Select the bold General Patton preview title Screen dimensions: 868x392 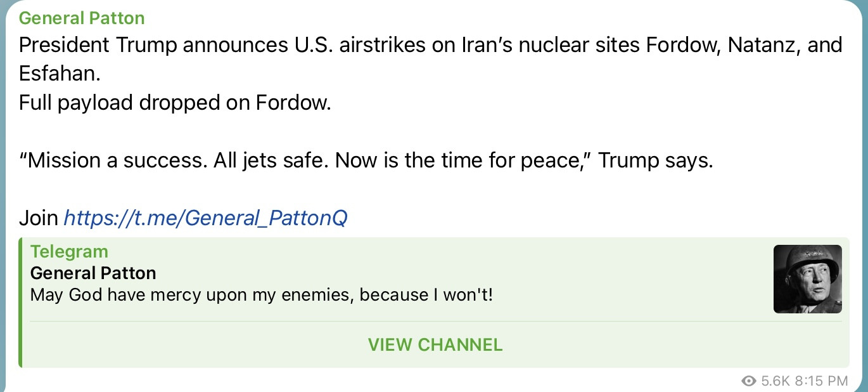tap(93, 273)
